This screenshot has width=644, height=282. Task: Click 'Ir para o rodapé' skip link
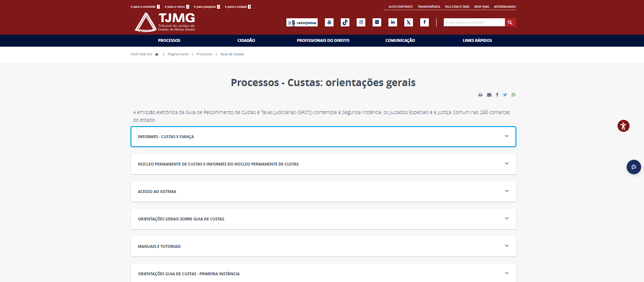tap(238, 7)
